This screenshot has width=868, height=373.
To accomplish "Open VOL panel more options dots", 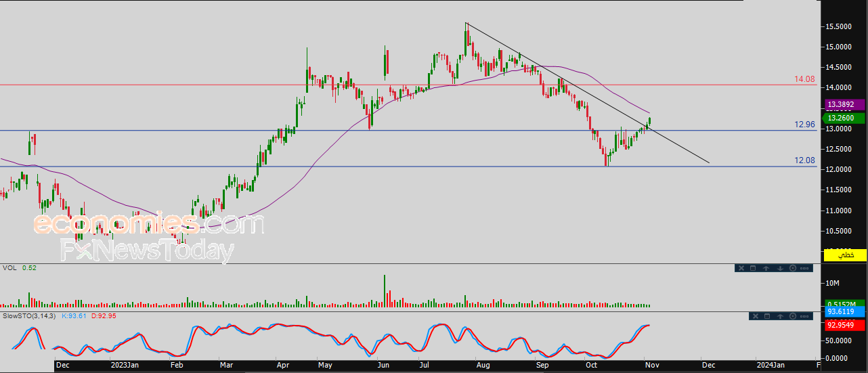I will point(804,268).
